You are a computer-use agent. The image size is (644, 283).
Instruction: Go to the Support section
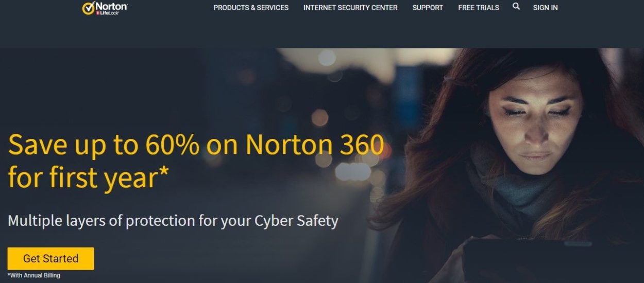coord(428,8)
